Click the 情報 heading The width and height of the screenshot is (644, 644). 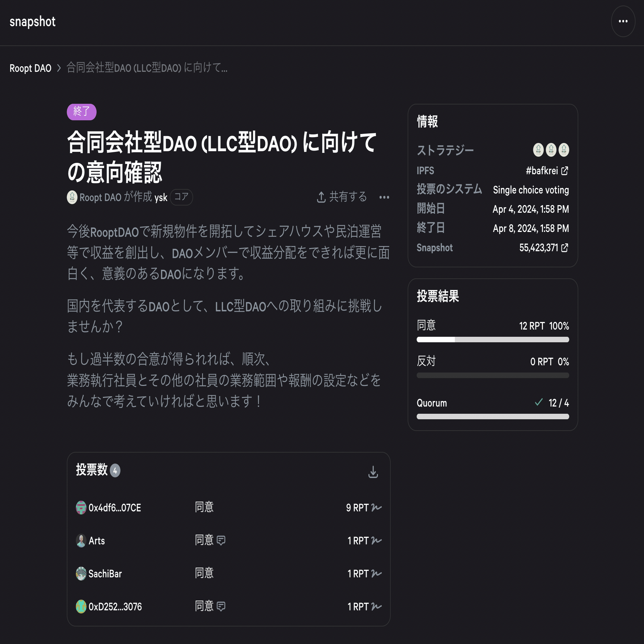click(x=427, y=121)
